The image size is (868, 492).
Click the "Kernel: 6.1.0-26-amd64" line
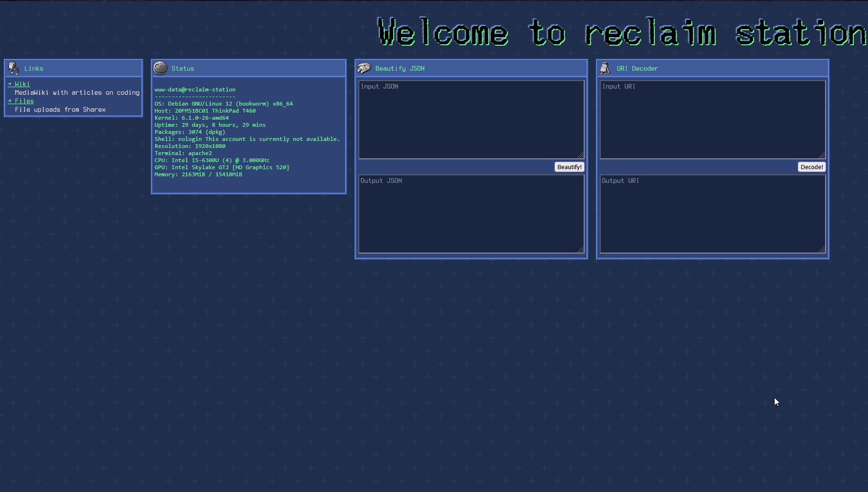click(192, 118)
